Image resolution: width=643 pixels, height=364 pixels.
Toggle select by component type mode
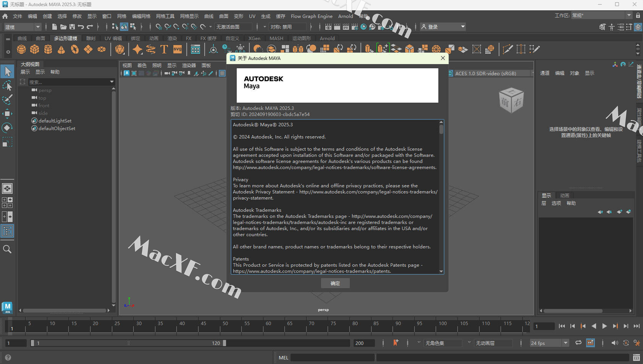point(133,27)
